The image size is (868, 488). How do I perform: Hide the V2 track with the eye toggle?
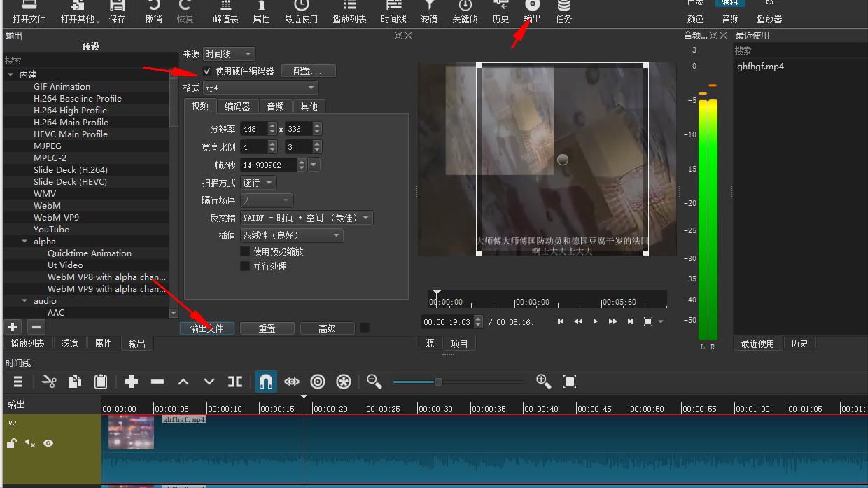tap(47, 443)
